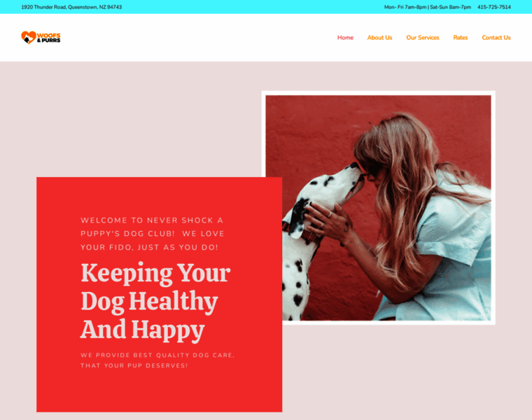The height and width of the screenshot is (420, 532).
Task: Open the Home menu item
Action: [x=345, y=38]
